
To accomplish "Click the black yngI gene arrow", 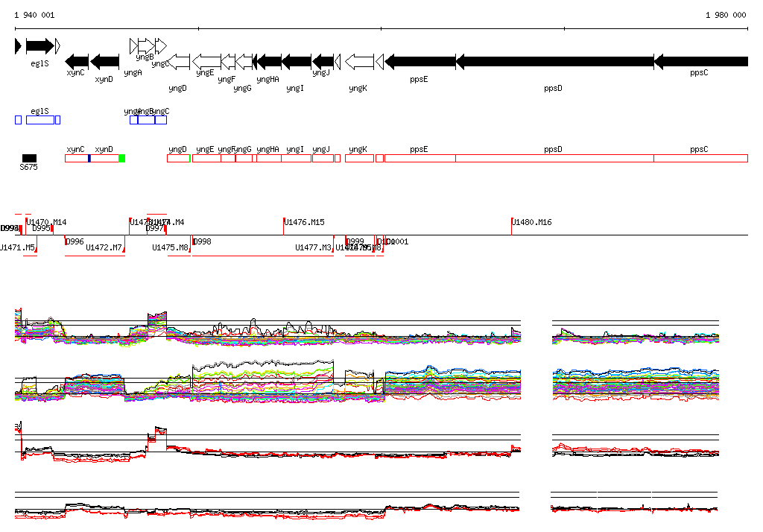I will pyautogui.click(x=297, y=62).
